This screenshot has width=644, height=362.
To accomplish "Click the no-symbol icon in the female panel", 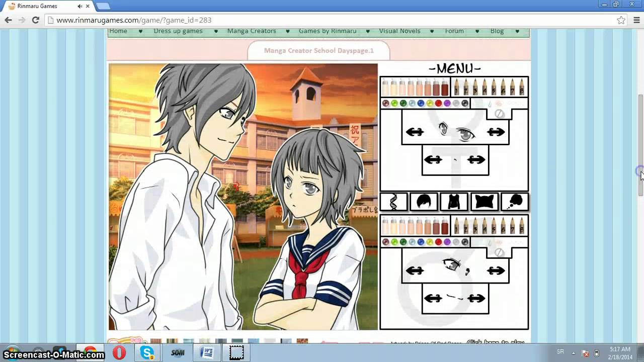I will tap(499, 114).
